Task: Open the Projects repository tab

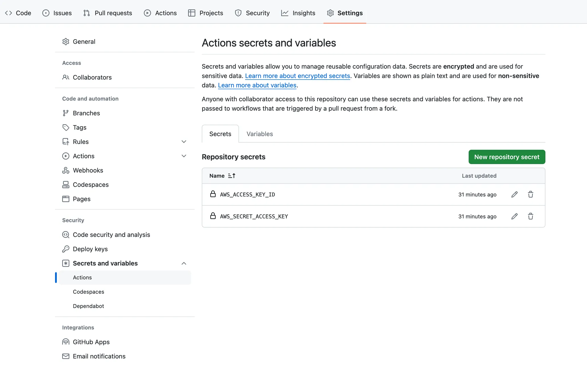Action: 206,13
